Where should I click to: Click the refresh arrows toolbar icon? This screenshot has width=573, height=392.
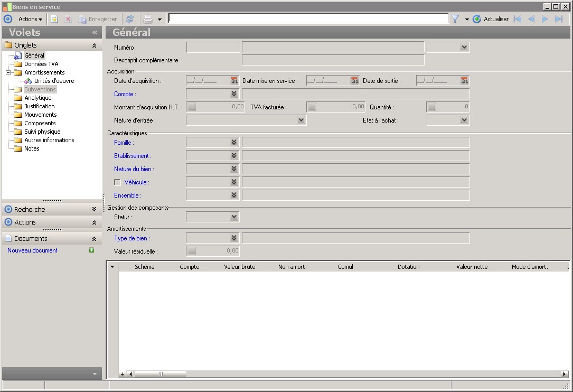tap(130, 19)
